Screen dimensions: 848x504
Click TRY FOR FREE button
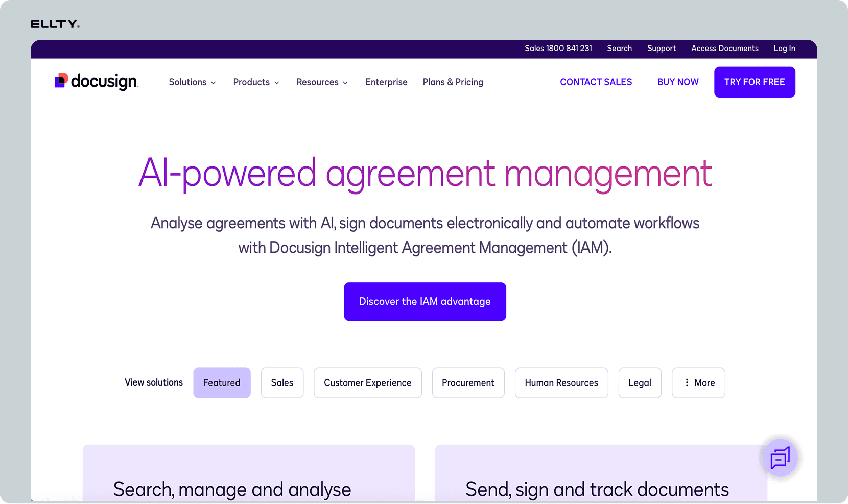(x=755, y=82)
